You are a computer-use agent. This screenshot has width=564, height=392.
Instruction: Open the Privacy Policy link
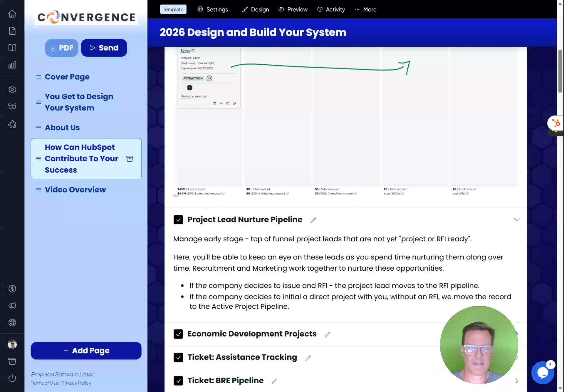[76, 383]
